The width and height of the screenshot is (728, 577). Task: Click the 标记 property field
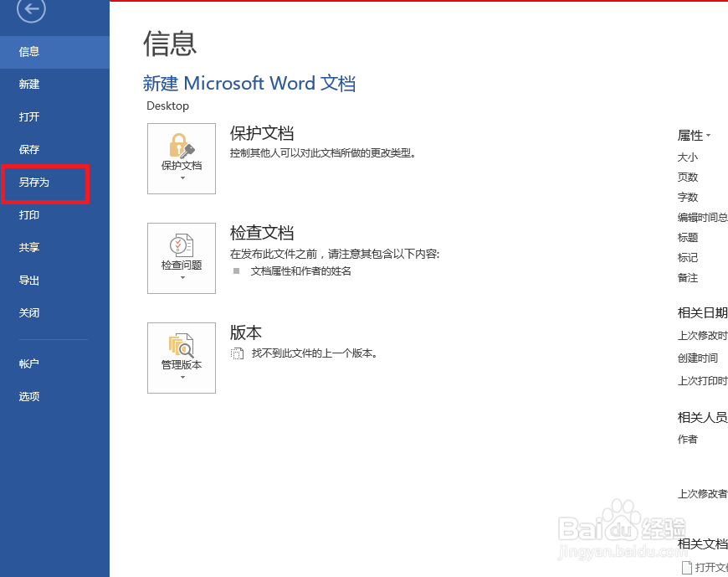[x=688, y=258]
